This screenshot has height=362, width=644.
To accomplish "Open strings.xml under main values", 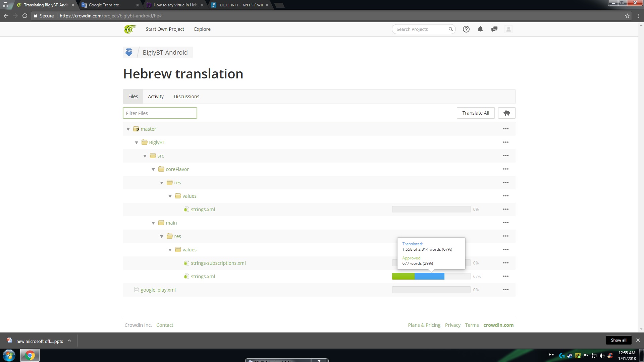I will tap(203, 277).
